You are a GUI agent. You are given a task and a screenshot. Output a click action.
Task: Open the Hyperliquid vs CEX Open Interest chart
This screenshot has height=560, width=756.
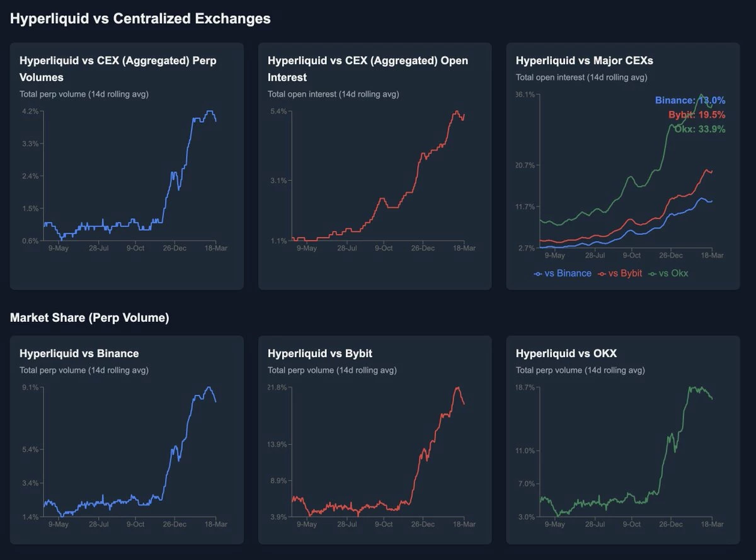368,69
